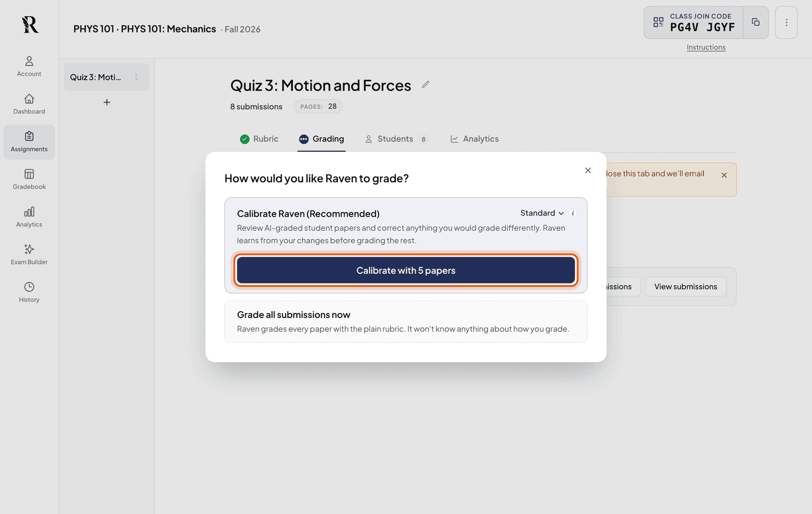This screenshot has height=514, width=812.
Task: Open the Account page
Action: point(29,67)
